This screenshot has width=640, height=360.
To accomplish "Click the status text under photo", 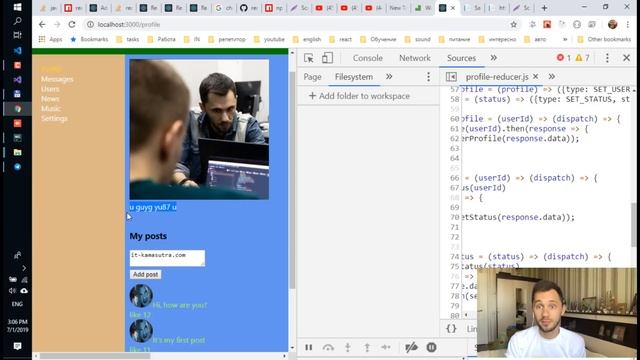I will point(153,207).
